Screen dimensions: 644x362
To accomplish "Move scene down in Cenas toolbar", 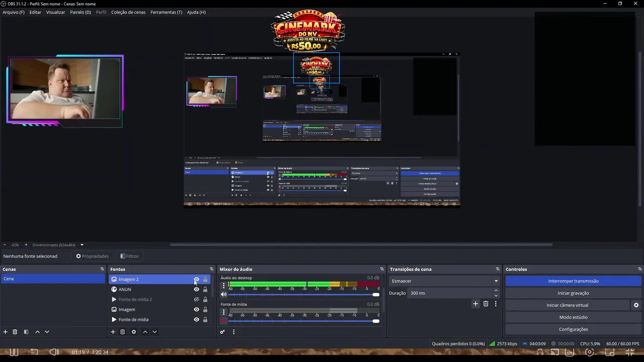I will pos(47,332).
